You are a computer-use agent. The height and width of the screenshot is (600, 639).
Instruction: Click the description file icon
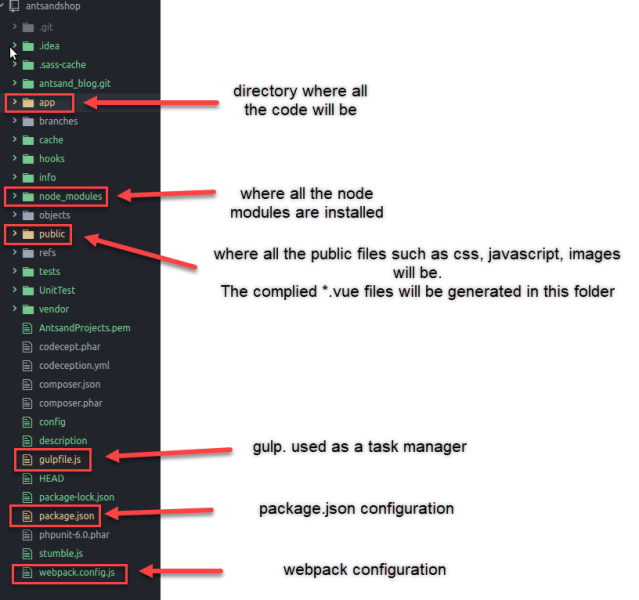[27, 441]
